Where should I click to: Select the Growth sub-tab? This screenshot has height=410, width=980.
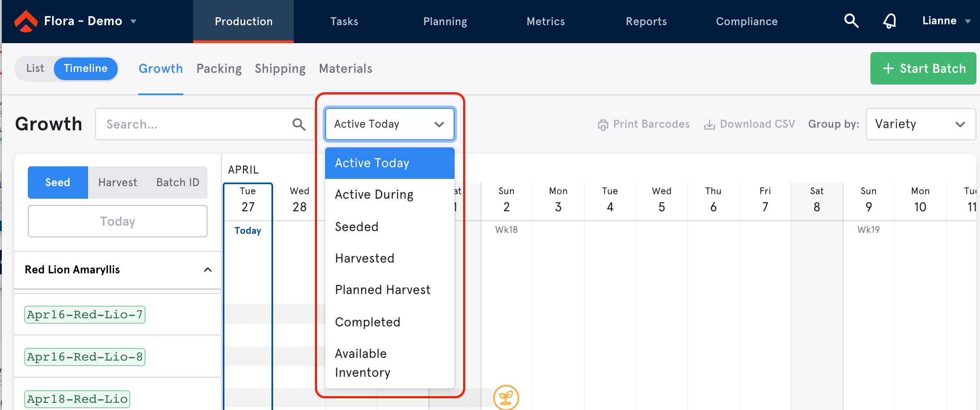pyautogui.click(x=160, y=69)
